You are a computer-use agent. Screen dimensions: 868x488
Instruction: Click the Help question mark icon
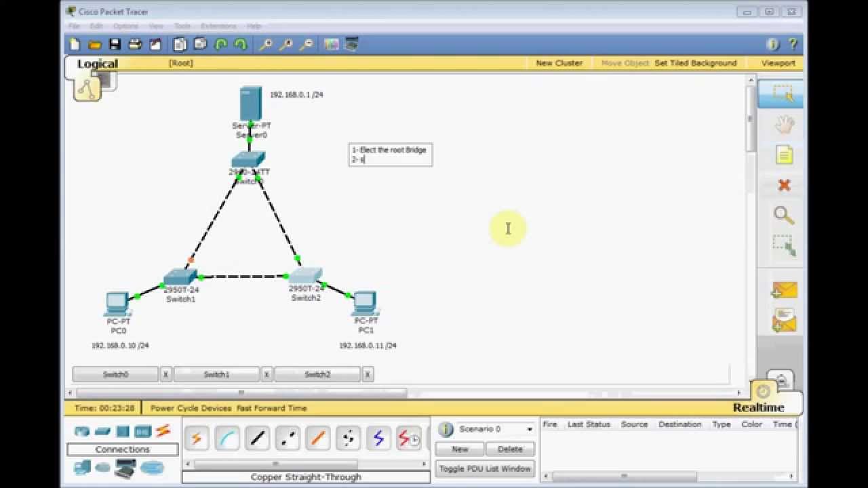(x=793, y=45)
